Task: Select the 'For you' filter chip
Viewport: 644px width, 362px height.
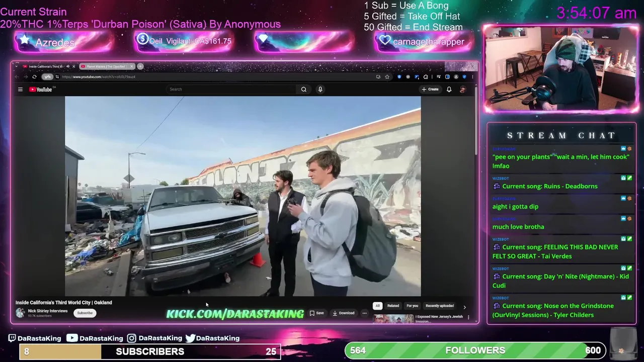Action: click(412, 306)
